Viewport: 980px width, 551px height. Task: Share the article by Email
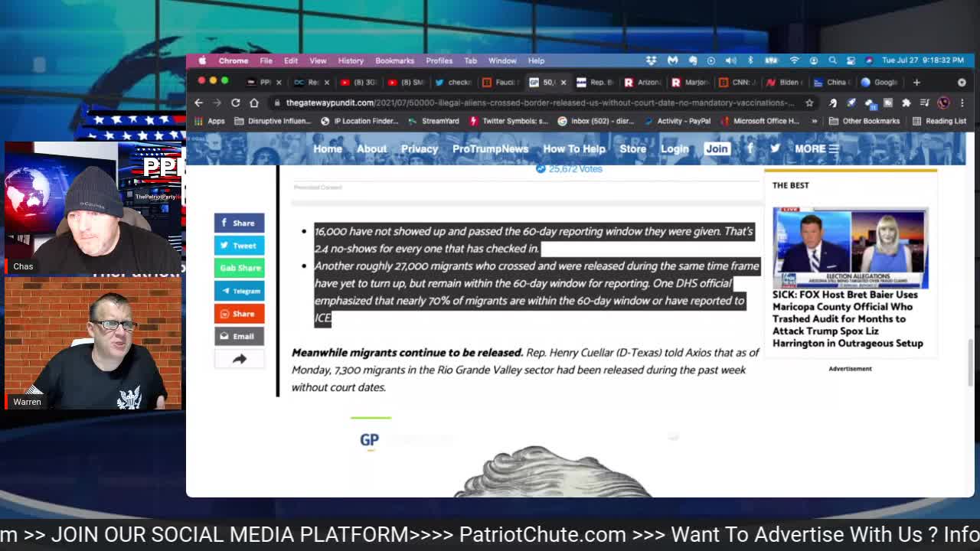click(239, 336)
